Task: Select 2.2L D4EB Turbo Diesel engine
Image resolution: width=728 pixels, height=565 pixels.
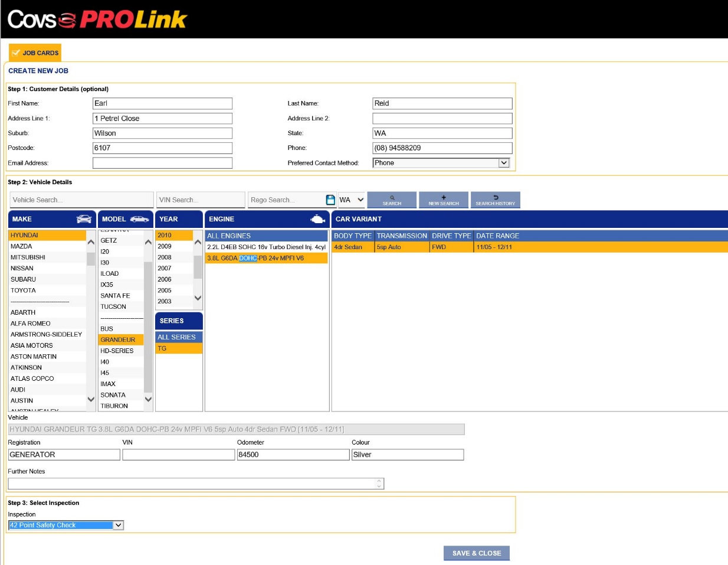Action: coord(267,247)
